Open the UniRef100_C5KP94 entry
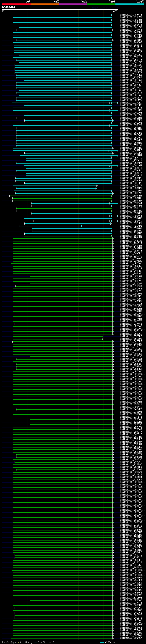 [x=131, y=70]
